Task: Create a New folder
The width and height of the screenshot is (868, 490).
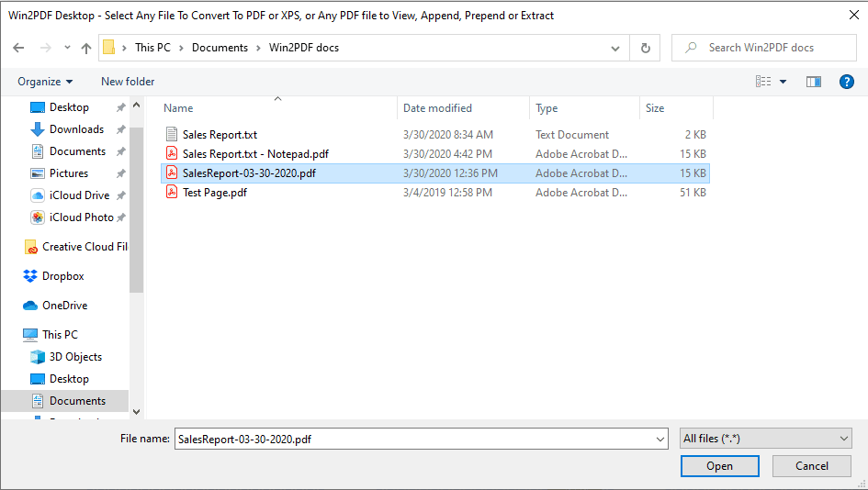Action: click(x=128, y=82)
